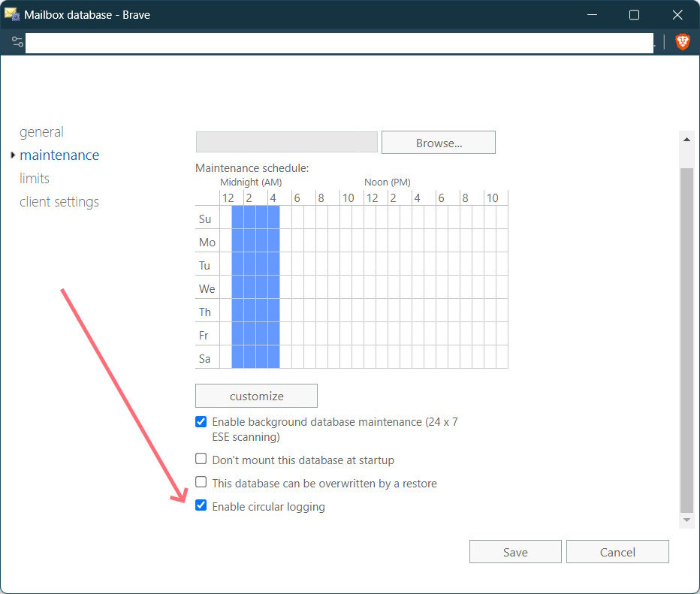Click the Mailbox database window icon
Screen dimensions: 700x594
tap(12, 14)
